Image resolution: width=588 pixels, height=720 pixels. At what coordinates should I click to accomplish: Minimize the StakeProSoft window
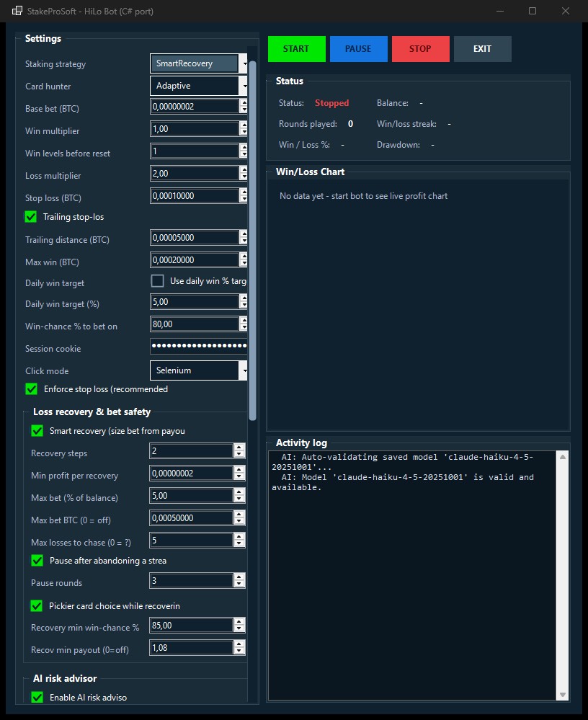(x=500, y=11)
